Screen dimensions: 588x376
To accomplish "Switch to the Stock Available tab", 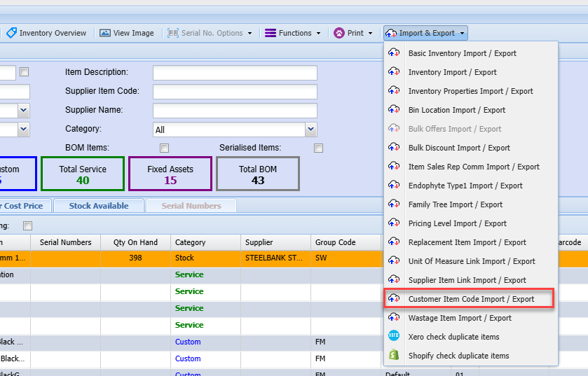I will 98,206.
